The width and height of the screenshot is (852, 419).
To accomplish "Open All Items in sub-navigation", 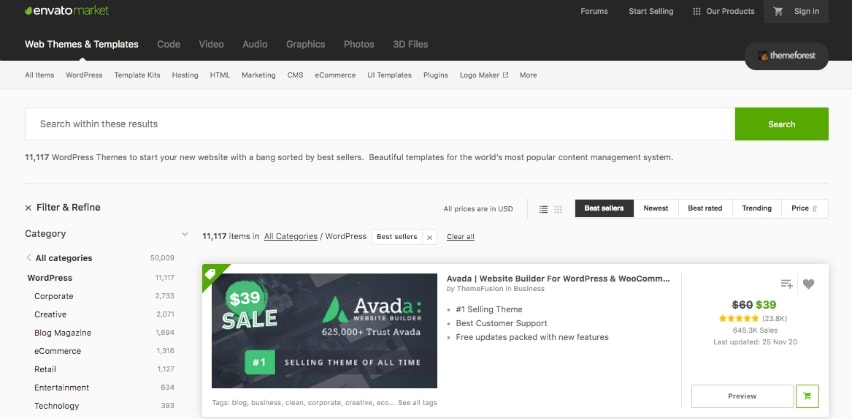I will point(39,75).
